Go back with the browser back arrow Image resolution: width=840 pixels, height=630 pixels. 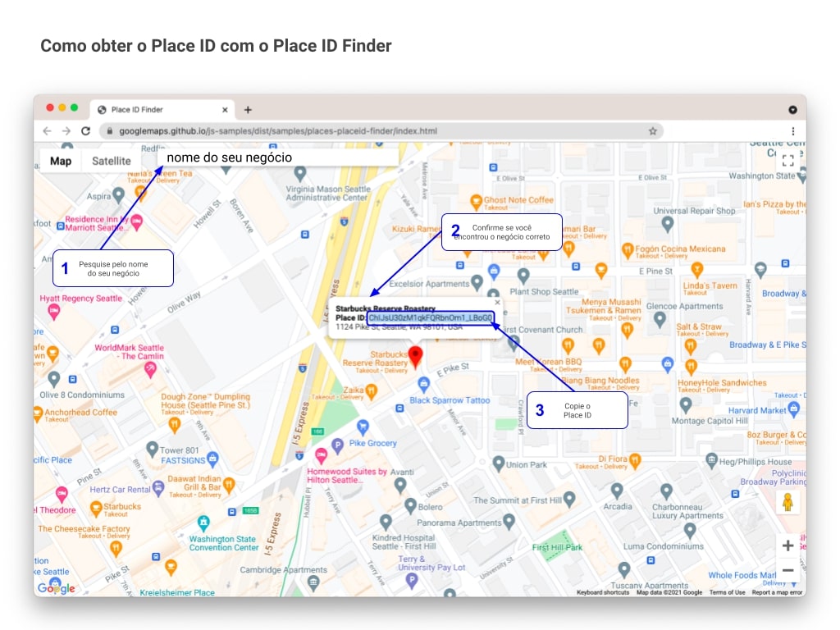[47, 130]
